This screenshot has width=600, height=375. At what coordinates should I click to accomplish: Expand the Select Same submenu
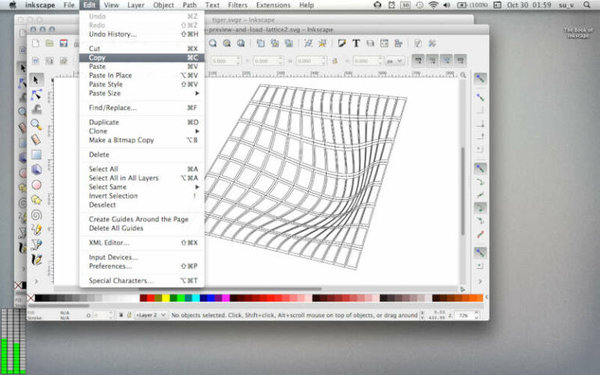(x=142, y=187)
